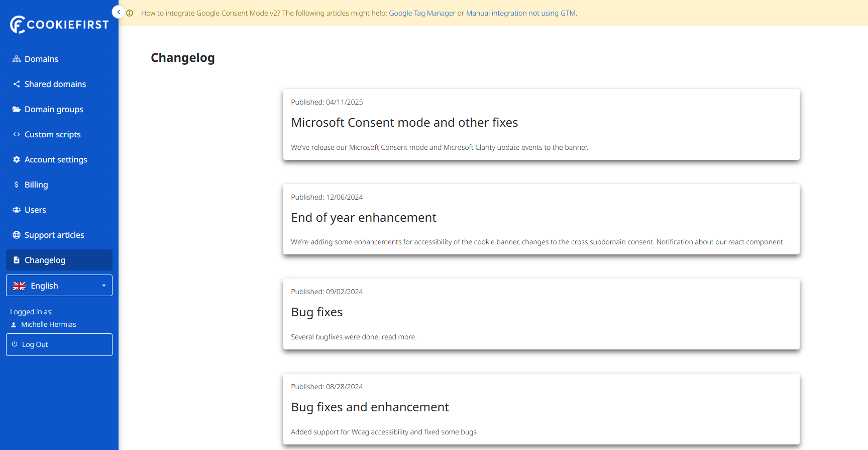
Task: Click the Domain groups folder icon
Action: coord(17,110)
